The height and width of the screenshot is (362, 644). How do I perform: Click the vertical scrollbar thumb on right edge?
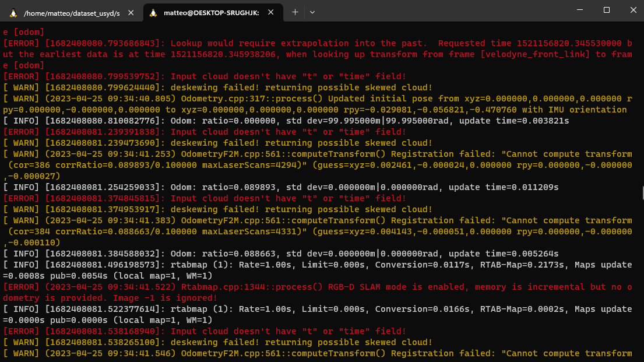click(642, 194)
